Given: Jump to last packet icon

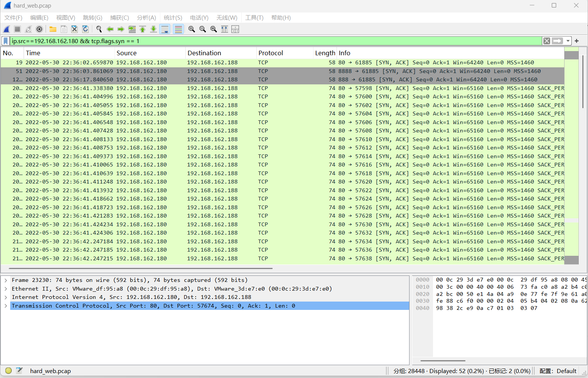Looking at the screenshot, I should coord(154,29).
